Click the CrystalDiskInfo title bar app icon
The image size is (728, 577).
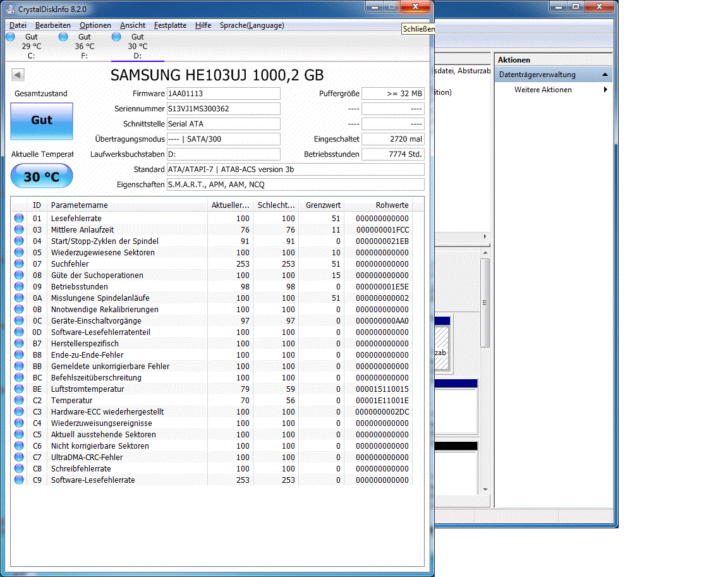[10, 9]
